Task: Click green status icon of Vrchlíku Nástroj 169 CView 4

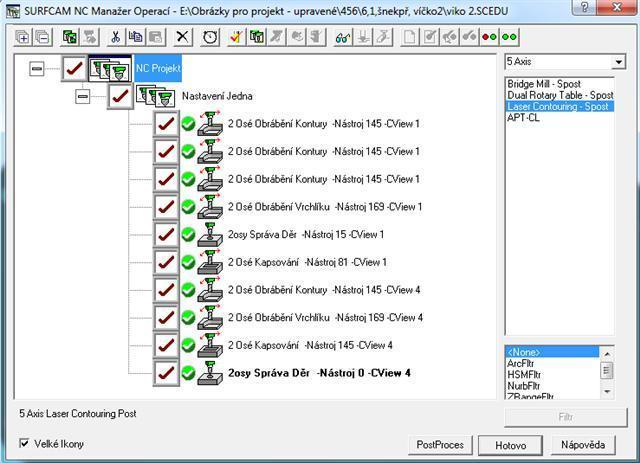Action: pos(188,318)
